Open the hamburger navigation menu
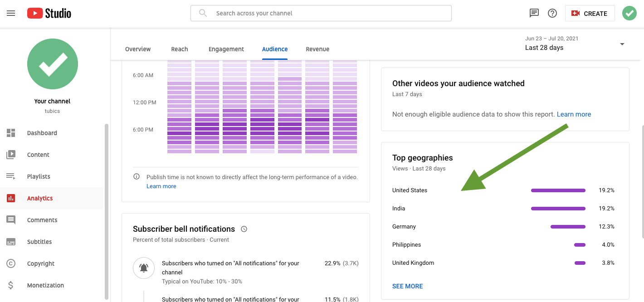 click(11, 13)
